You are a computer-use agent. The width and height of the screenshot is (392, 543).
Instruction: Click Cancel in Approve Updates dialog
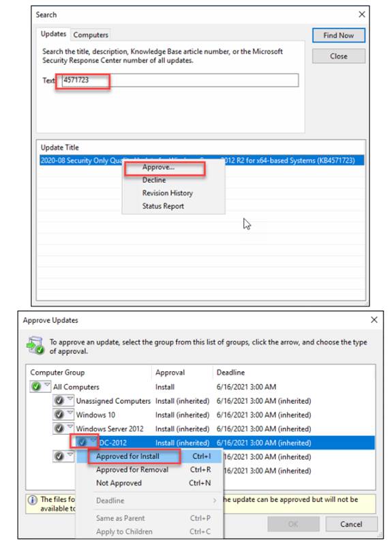pos(351,524)
